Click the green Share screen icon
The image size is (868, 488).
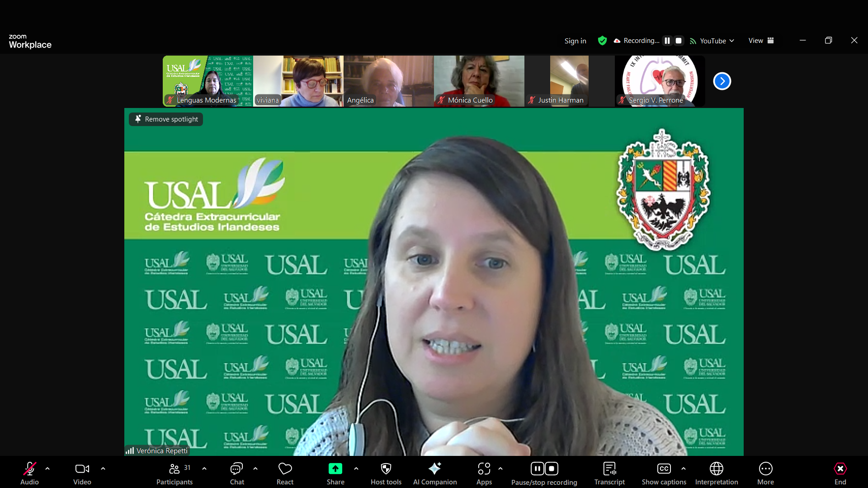(x=335, y=469)
